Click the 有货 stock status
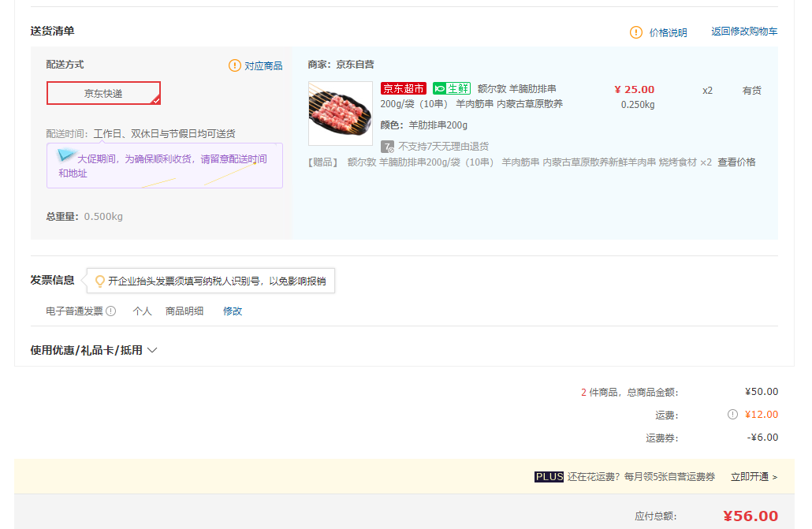 751,91
